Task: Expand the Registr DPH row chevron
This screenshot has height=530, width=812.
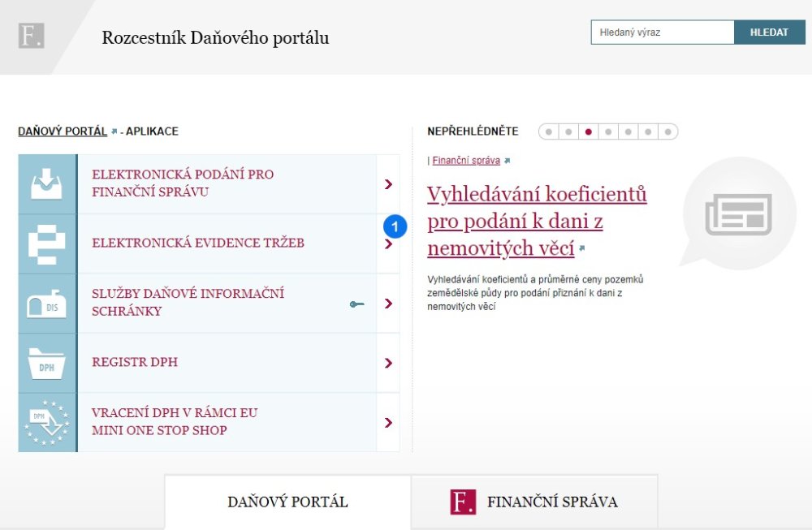Action: [x=388, y=362]
